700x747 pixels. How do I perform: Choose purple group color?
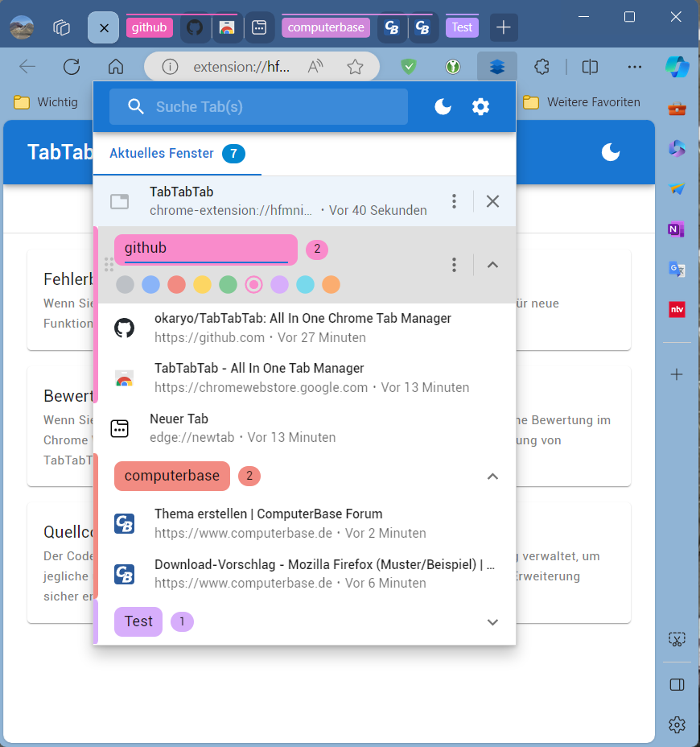[x=279, y=285]
